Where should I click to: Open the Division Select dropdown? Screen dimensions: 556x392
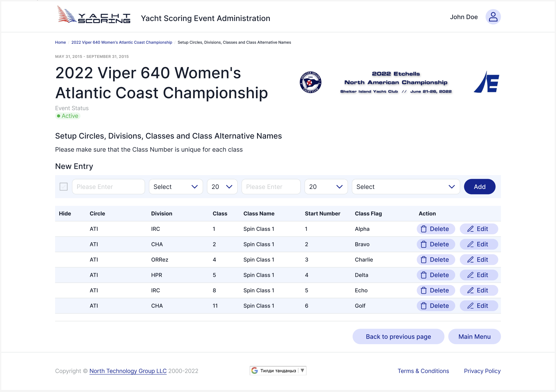176,187
